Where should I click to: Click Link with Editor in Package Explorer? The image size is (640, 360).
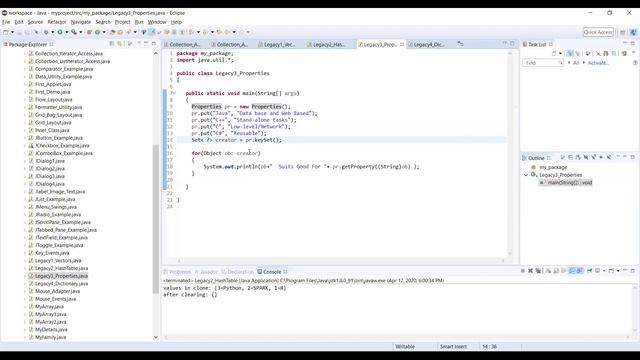120,44
